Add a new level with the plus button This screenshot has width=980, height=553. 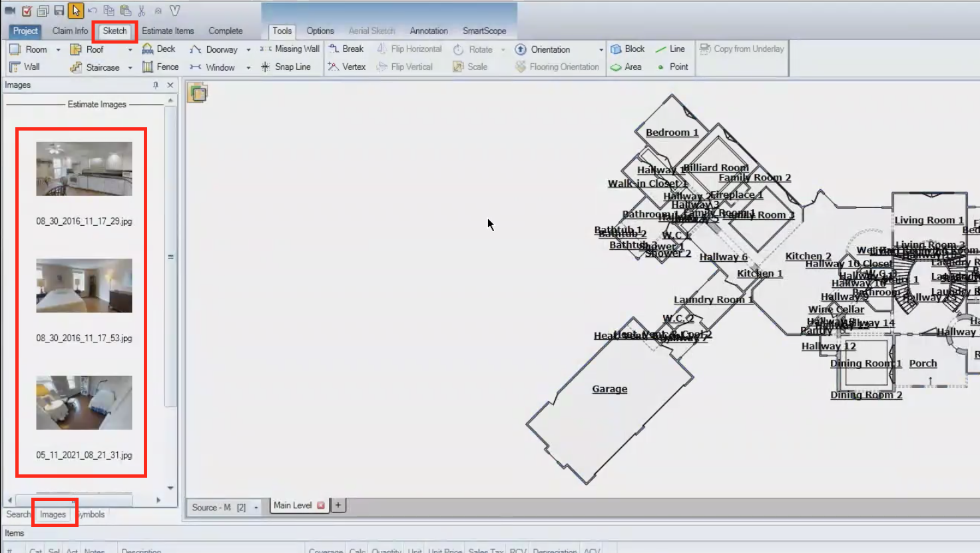[338, 505]
